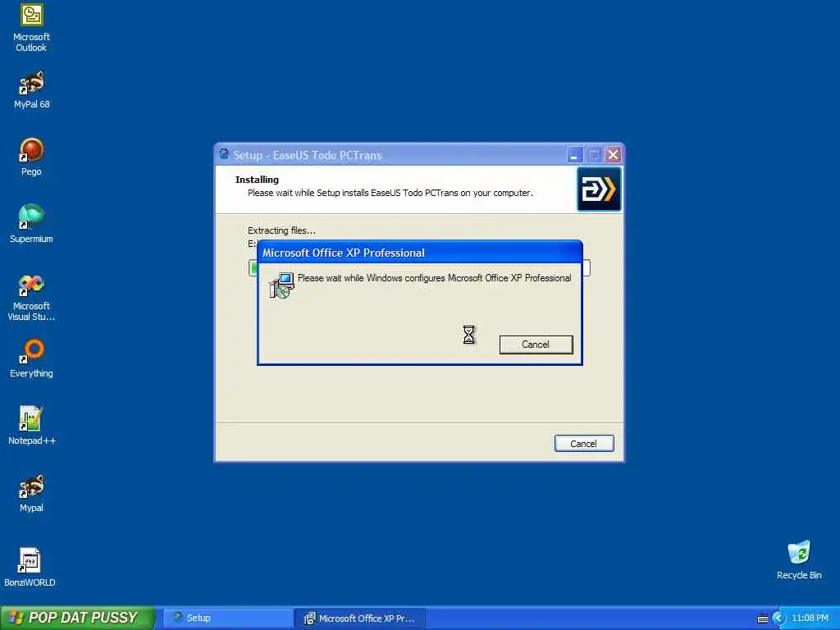Click the EaseUS Todo PCTrans logo
Screen dimensions: 840x630
tap(599, 189)
